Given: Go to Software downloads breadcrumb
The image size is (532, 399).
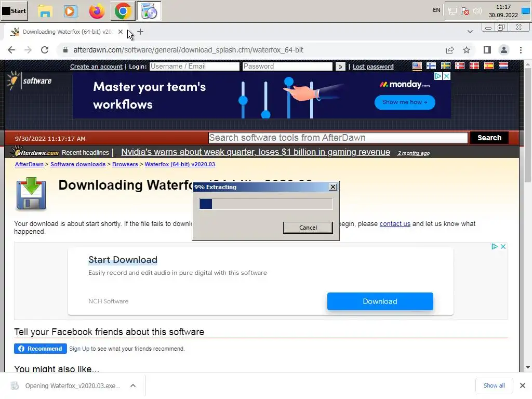Looking at the screenshot, I should [x=78, y=164].
